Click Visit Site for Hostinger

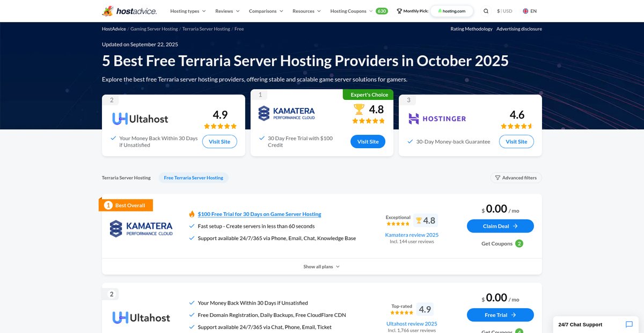(516, 142)
